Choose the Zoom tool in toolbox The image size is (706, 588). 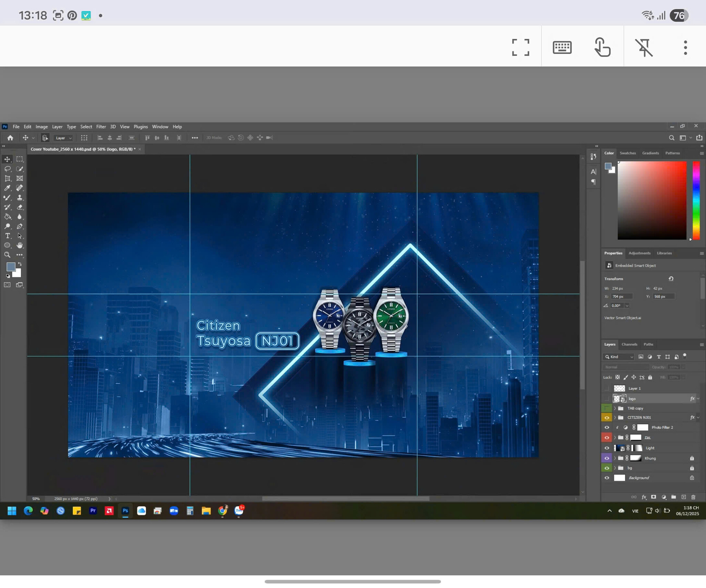tap(7, 255)
